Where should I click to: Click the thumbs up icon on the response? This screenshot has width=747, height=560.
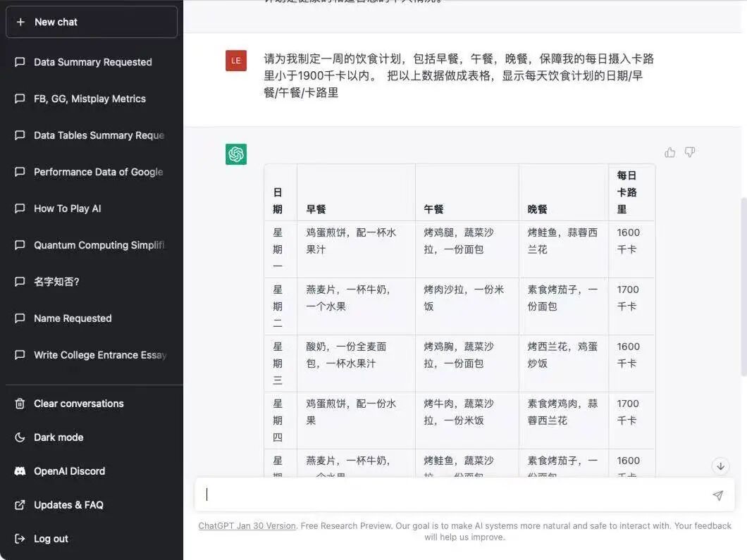(669, 151)
